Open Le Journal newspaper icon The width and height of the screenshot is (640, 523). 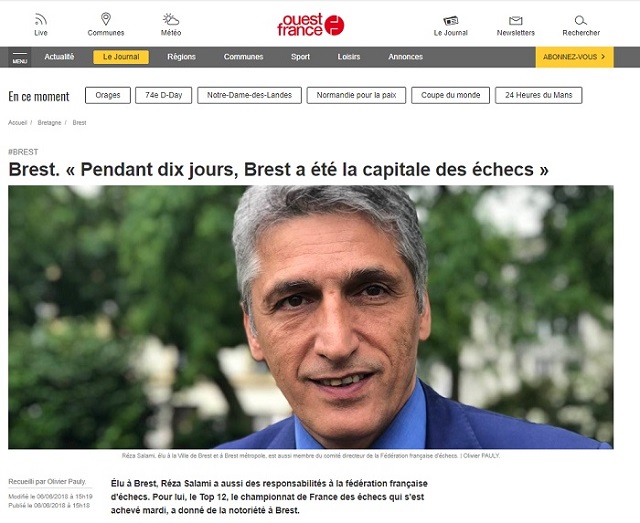coord(451,20)
